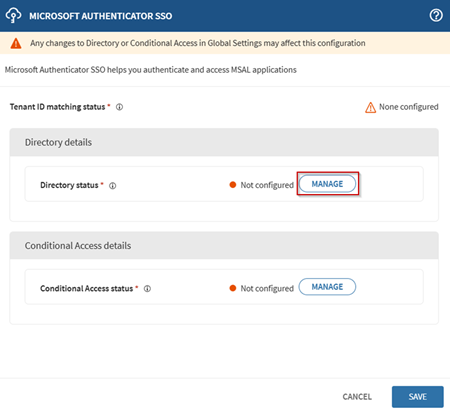Click the MSAL applications description text

click(x=151, y=70)
